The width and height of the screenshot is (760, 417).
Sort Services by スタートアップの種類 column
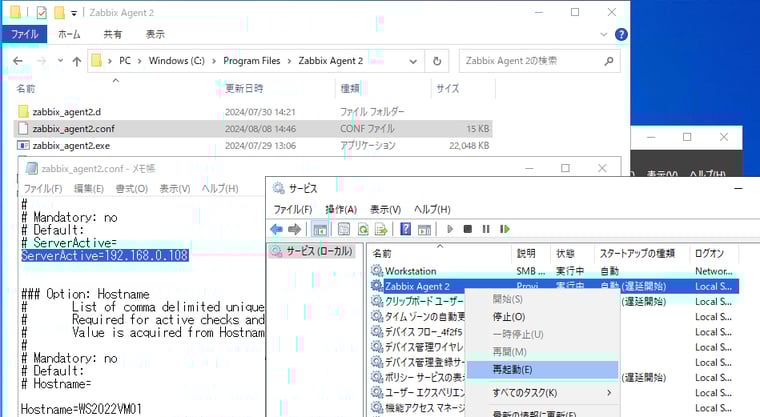pos(637,254)
